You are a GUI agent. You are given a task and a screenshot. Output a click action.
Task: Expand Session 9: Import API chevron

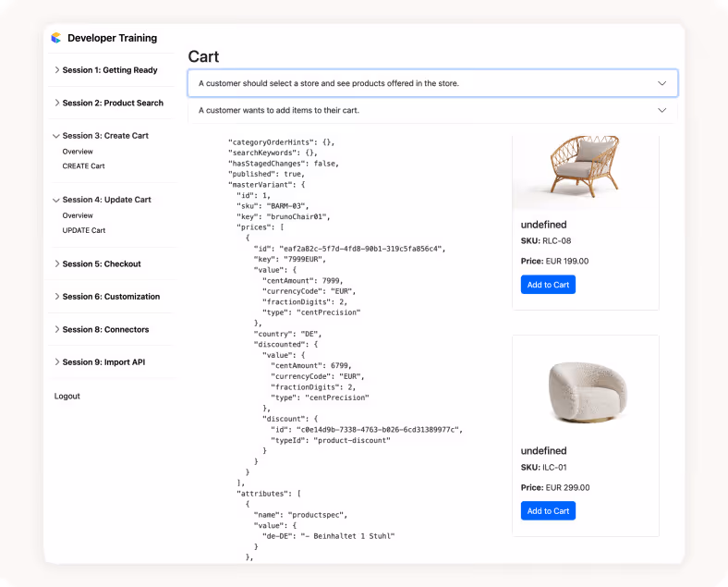coord(56,361)
